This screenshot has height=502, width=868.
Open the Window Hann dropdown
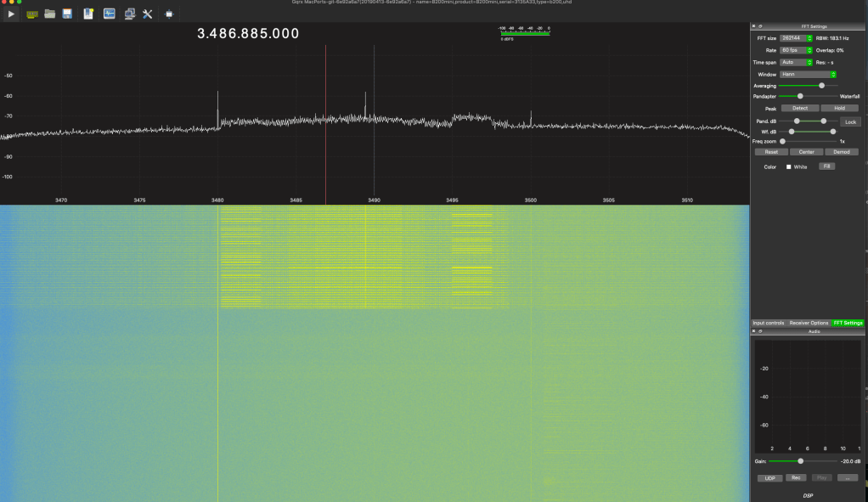pyautogui.click(x=809, y=74)
